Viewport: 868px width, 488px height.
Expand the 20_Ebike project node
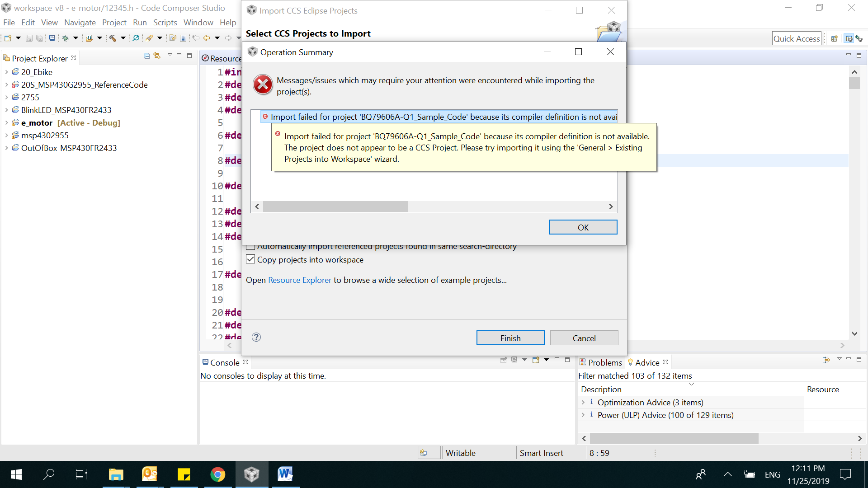(6, 72)
